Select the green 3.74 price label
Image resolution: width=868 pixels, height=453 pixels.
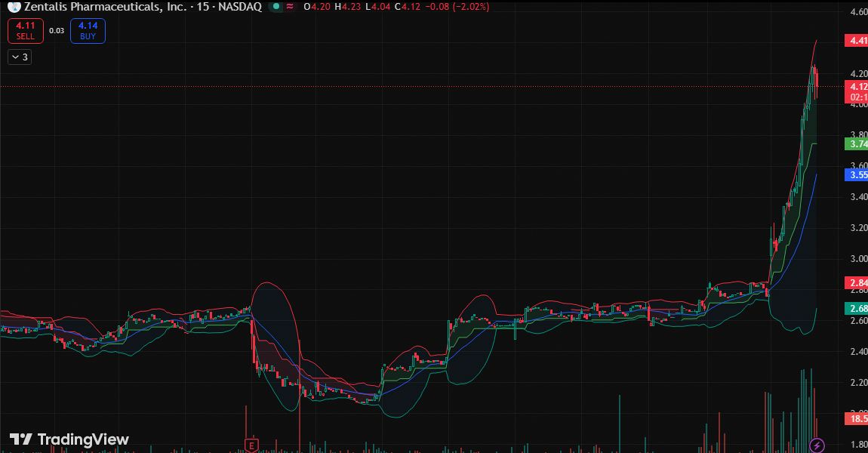pyautogui.click(x=857, y=144)
